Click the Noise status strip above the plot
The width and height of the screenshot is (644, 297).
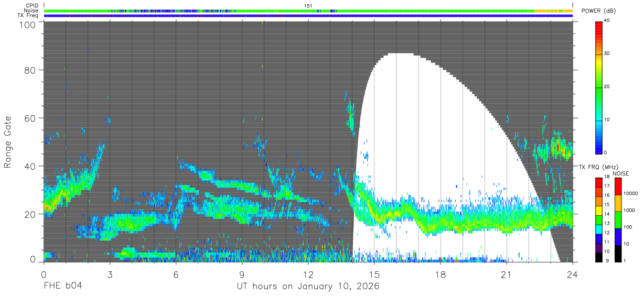point(308,10)
